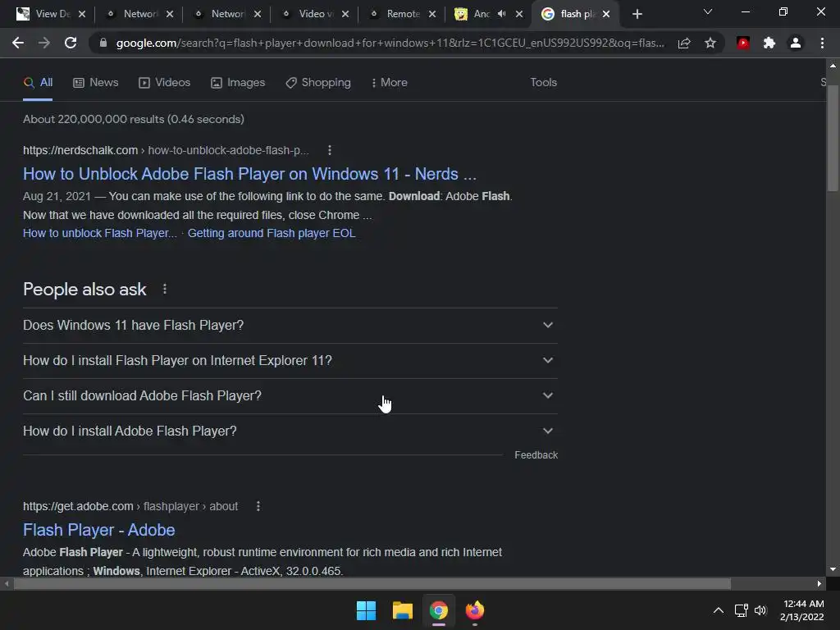Open the Chrome profile avatar menu
Image resolution: width=840 pixels, height=630 pixels.
coord(796,43)
